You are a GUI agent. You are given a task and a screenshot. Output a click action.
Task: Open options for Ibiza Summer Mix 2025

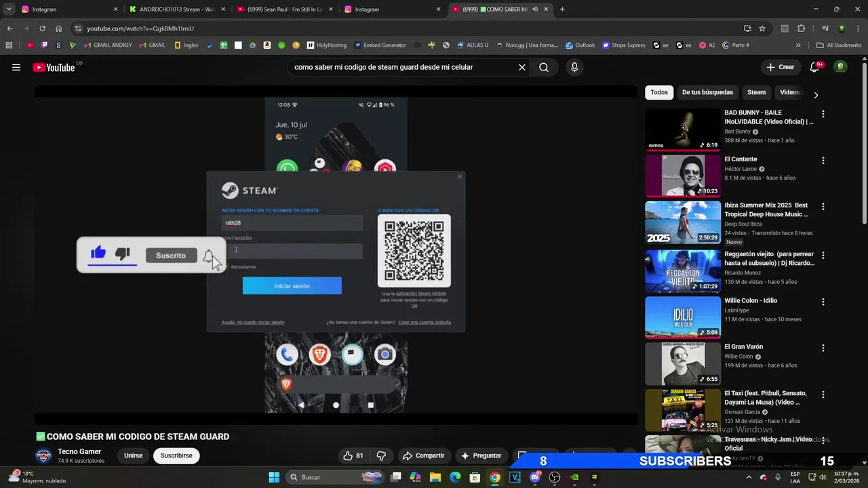point(823,207)
